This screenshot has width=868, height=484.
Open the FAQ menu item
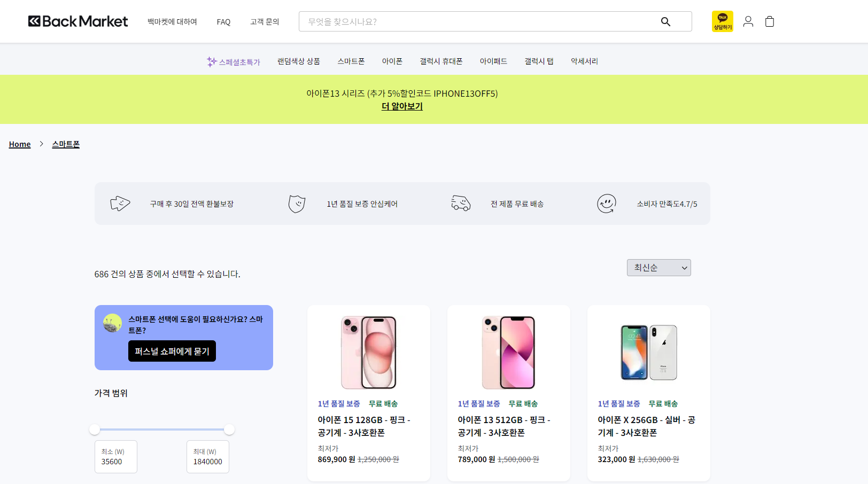[223, 21]
